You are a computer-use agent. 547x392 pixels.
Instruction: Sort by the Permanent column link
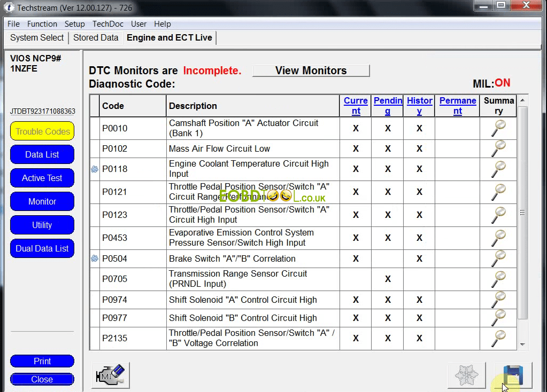pyautogui.click(x=458, y=106)
